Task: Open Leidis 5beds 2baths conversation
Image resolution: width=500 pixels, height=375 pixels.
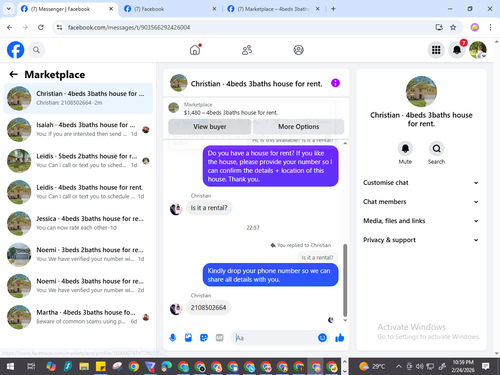Action: coord(78,161)
